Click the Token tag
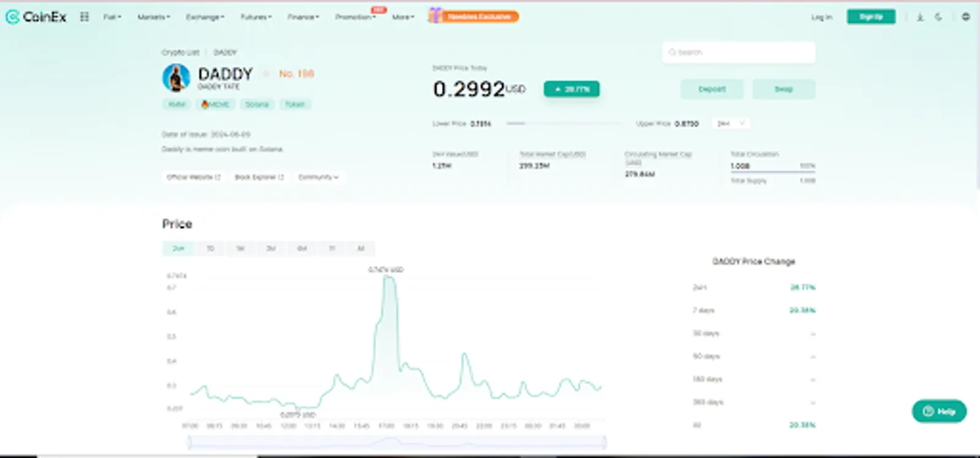Screen dimensions: 980x458 click(x=295, y=104)
